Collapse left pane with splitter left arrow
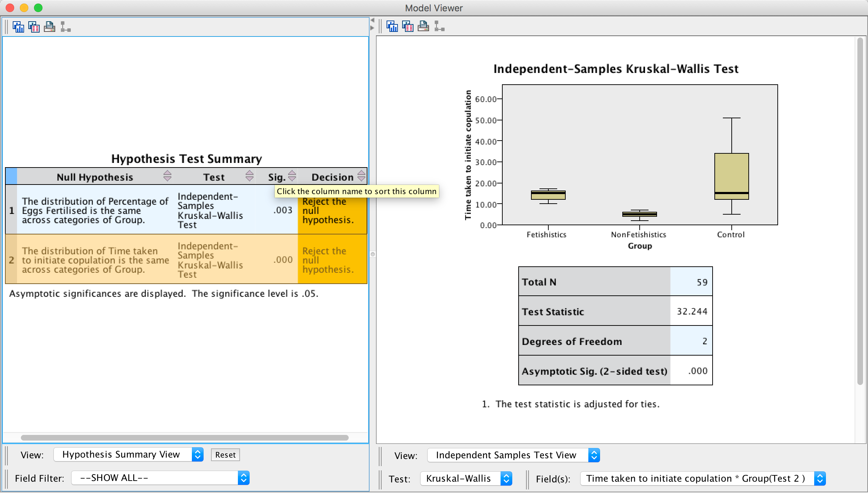868x493 pixels. 372,20
